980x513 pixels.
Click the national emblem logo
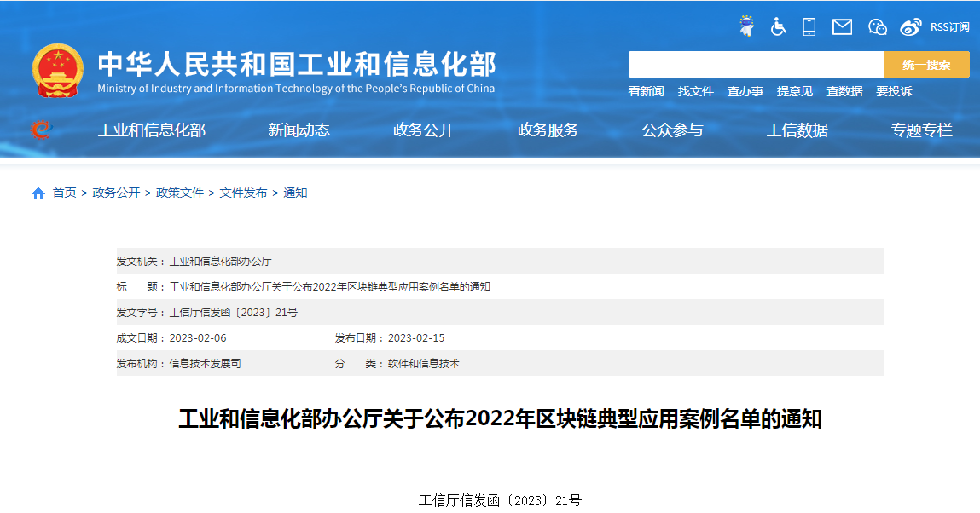click(x=58, y=71)
